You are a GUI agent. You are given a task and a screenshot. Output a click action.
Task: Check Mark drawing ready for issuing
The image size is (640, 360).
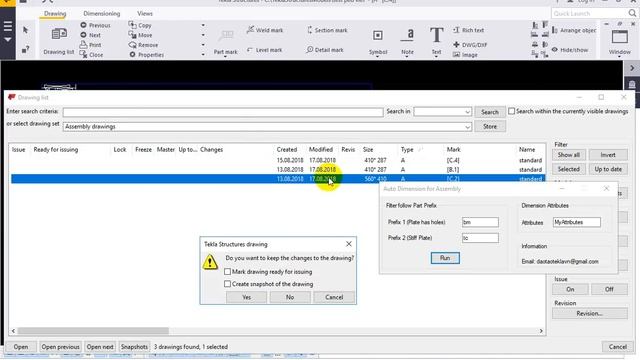click(x=227, y=272)
